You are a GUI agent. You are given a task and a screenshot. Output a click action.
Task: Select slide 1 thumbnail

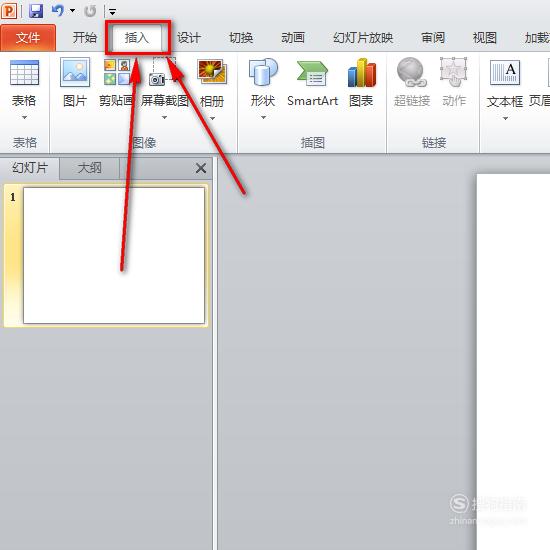(x=114, y=255)
